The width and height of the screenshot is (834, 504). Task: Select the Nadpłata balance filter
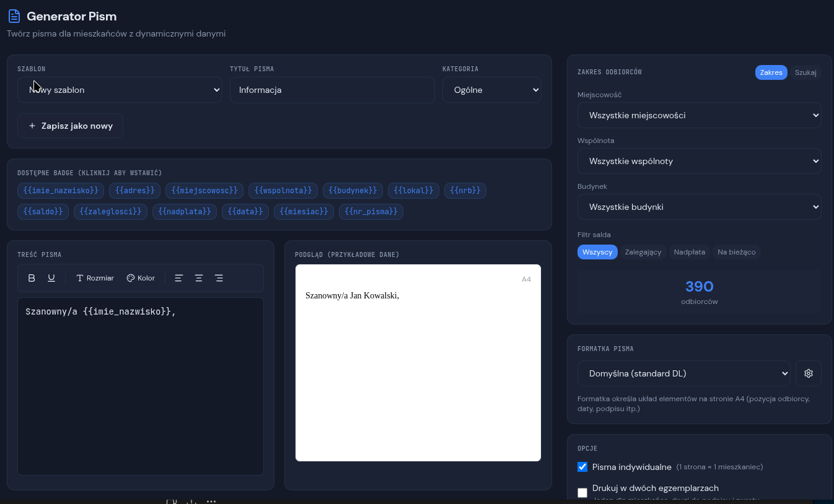coord(689,252)
